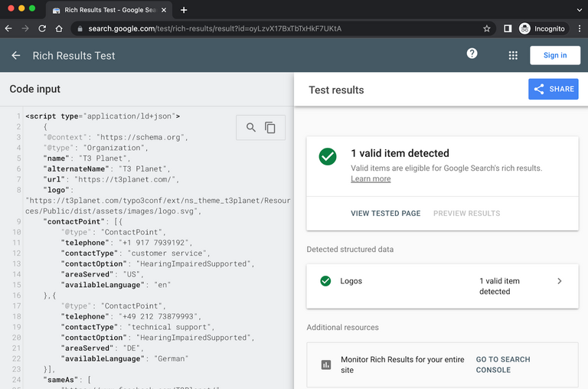The width and height of the screenshot is (588, 389).
Task: Click VIEW TESTED PAGE
Action: tap(385, 213)
